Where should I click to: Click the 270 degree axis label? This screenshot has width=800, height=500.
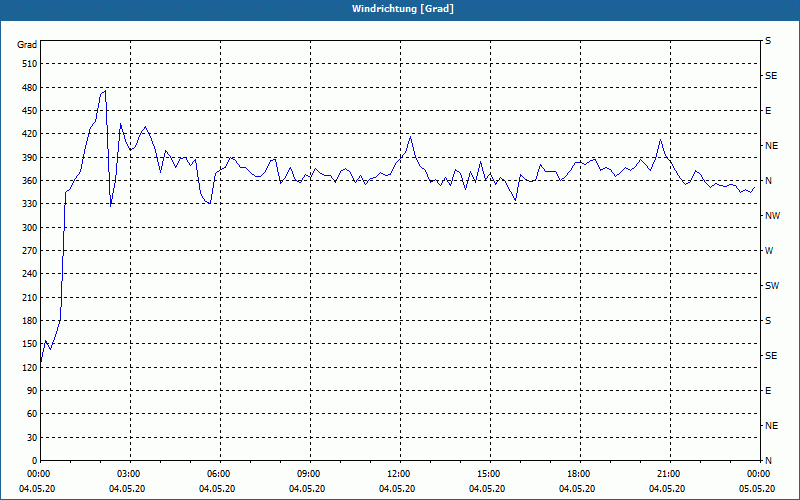(30, 251)
